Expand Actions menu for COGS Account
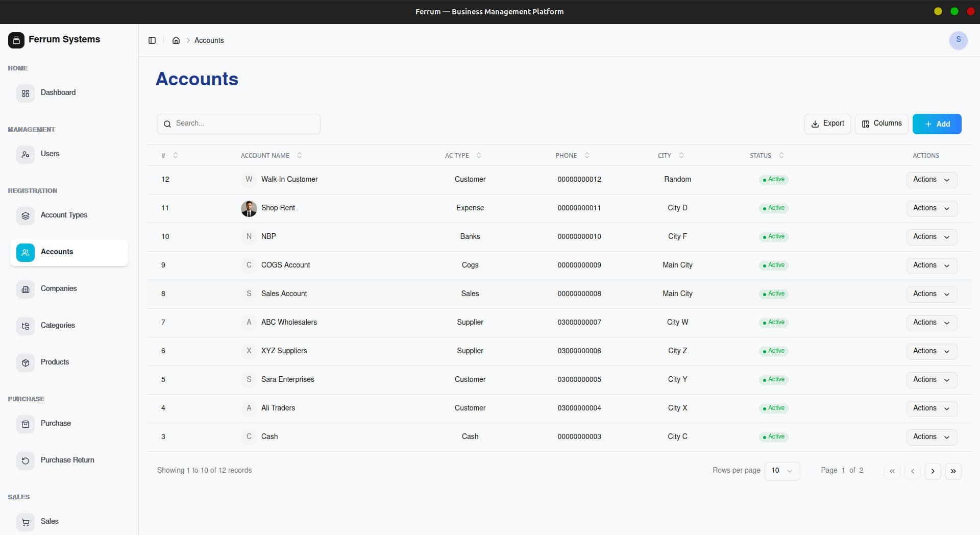Viewport: 980px width, 535px height. pos(932,265)
